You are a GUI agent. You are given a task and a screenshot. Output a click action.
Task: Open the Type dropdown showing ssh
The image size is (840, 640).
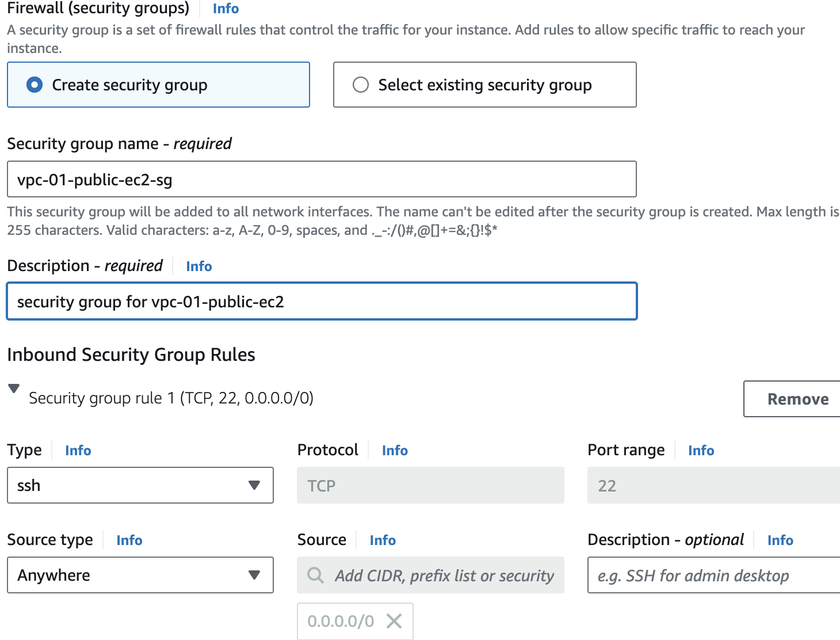click(x=140, y=485)
